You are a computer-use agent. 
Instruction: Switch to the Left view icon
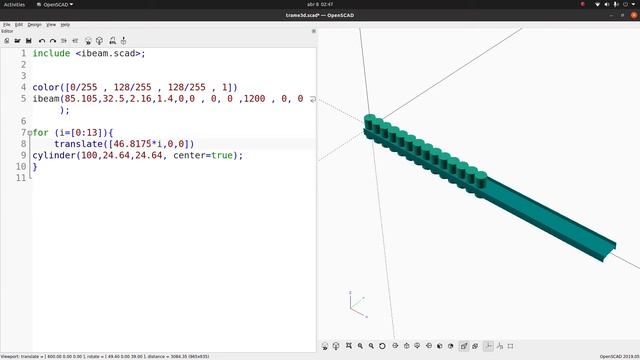click(429, 346)
